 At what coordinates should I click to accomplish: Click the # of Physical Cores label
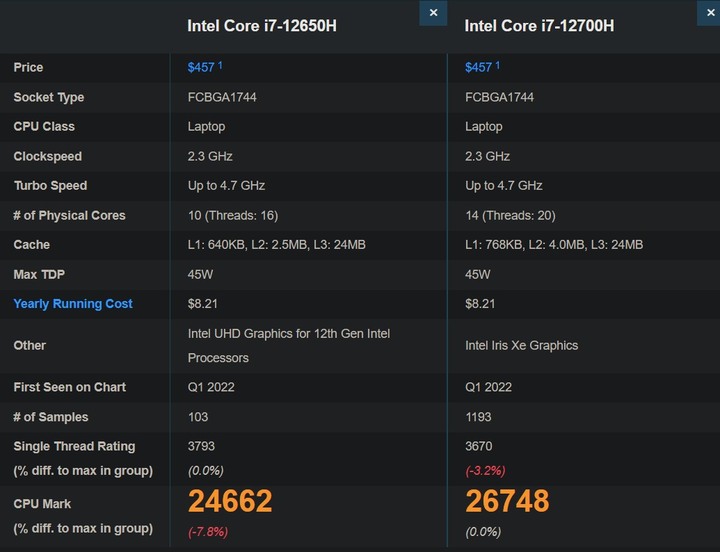(x=69, y=215)
